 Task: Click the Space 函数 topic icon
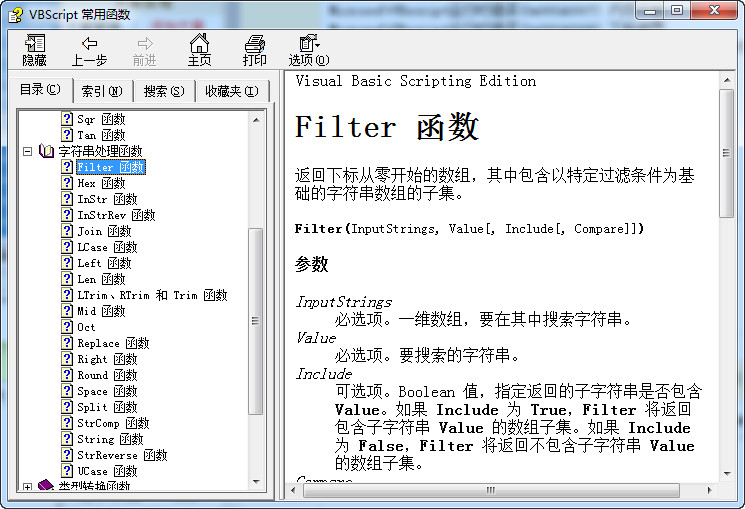pos(67,391)
